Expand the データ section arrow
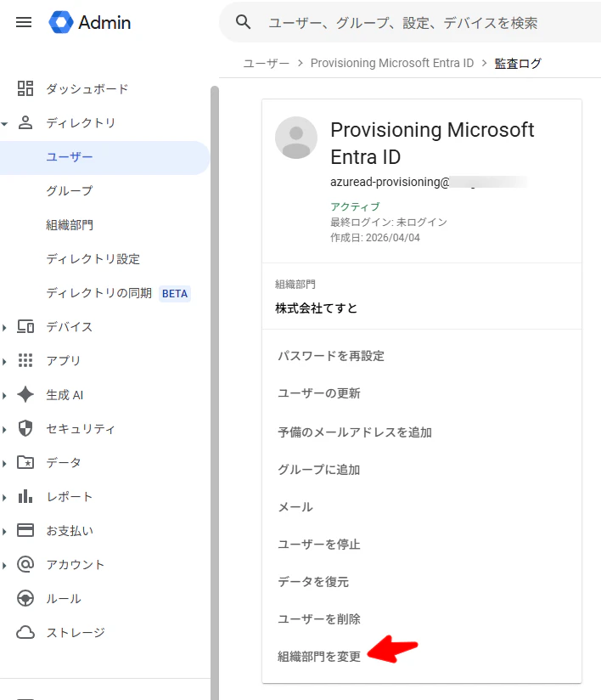601x700 pixels. click(x=4, y=463)
